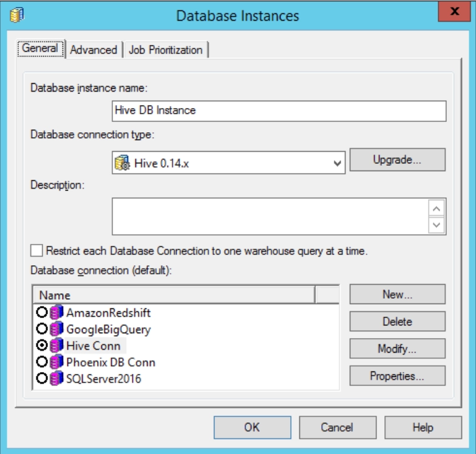Select the Phoenix DB Conn row text
This screenshot has height=454, width=476.
click(110, 362)
